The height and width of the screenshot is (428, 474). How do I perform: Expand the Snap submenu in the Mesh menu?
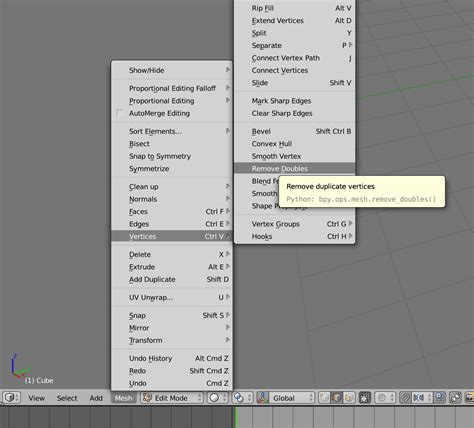[x=172, y=315]
